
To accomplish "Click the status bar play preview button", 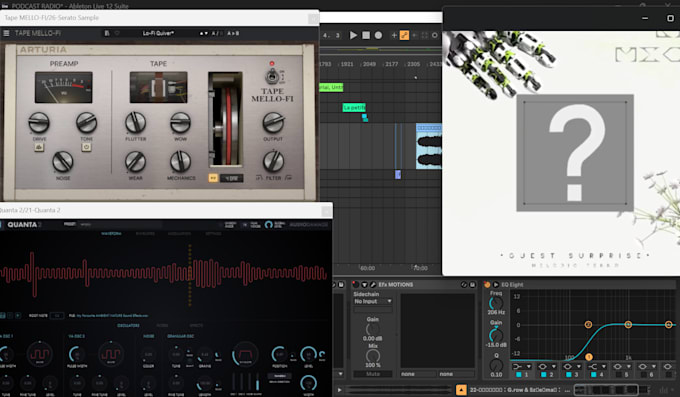I will 339,390.
